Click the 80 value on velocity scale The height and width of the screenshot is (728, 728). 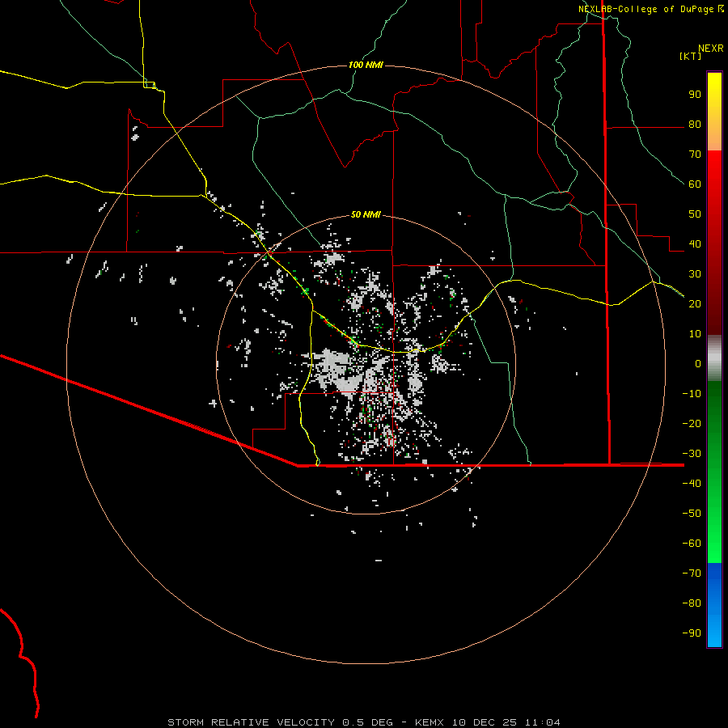point(695,125)
